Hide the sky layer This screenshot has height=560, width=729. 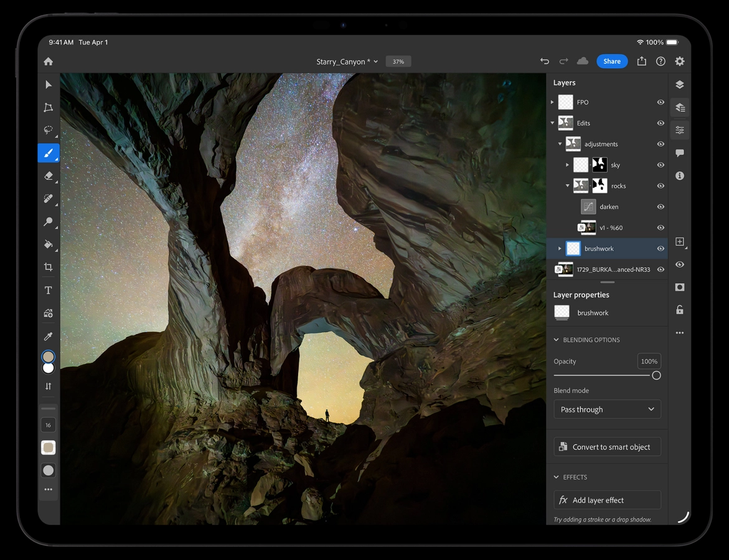661,164
